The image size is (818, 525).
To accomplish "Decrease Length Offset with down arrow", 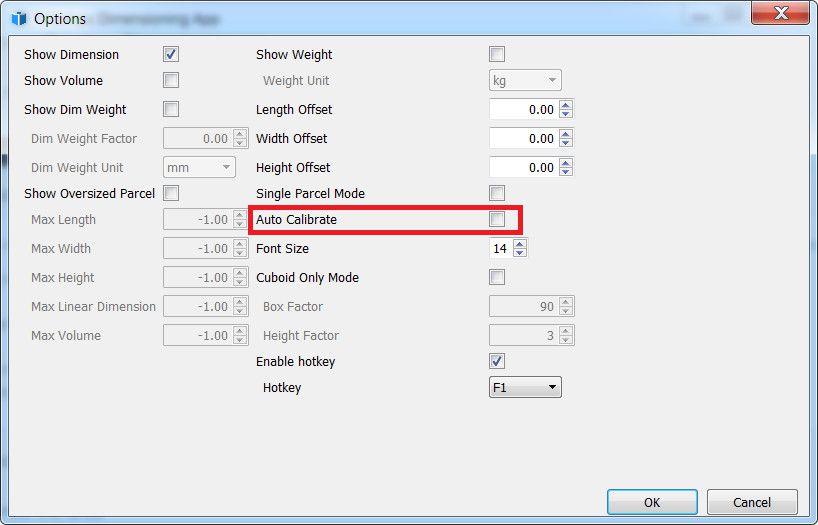I will pos(566,114).
